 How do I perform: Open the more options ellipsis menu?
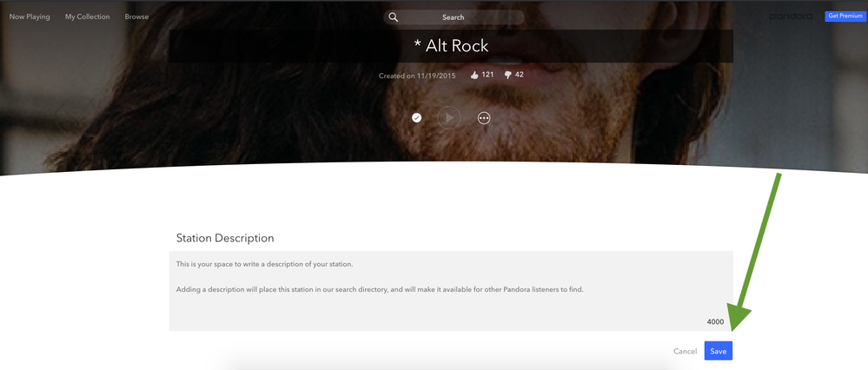pyautogui.click(x=484, y=118)
